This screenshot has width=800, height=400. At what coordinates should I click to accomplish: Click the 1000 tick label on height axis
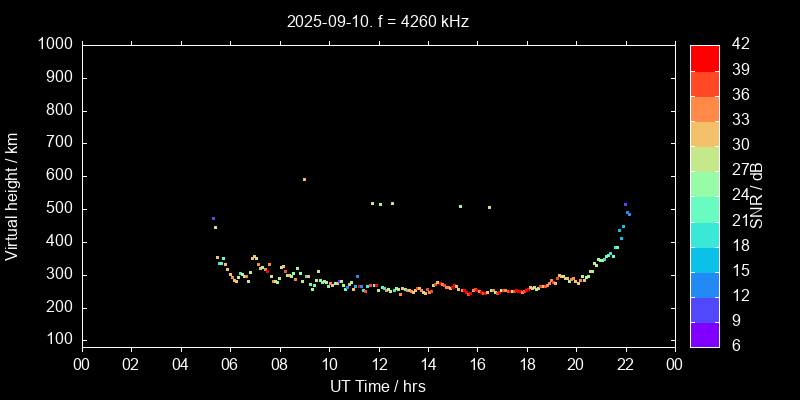coord(56,44)
